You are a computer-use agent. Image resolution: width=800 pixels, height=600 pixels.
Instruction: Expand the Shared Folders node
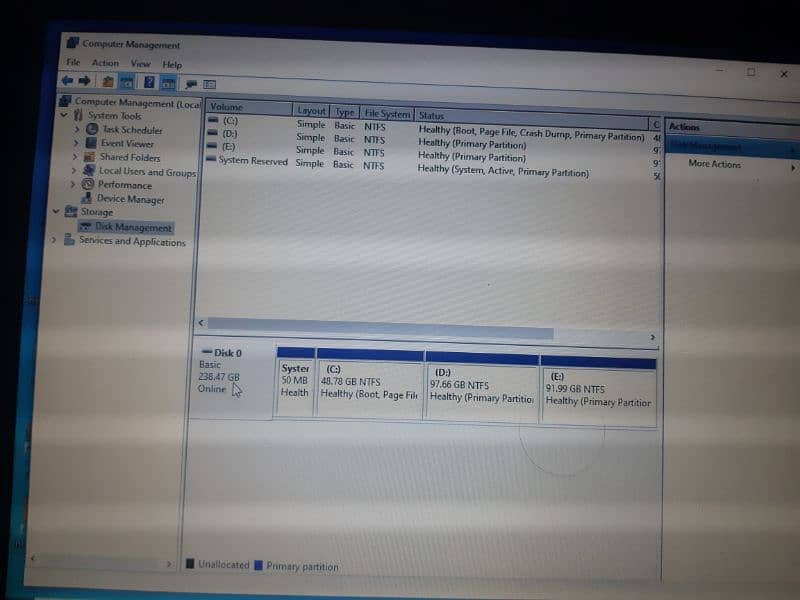(75, 157)
